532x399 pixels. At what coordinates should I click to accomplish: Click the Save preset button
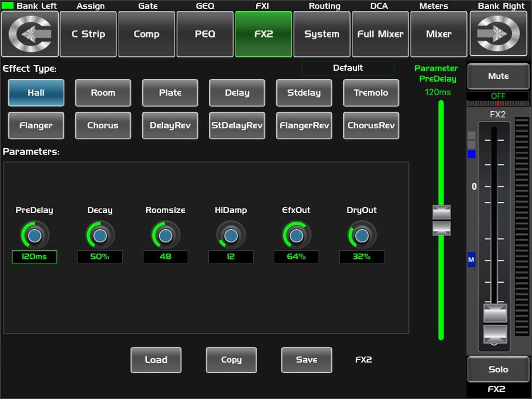click(x=307, y=360)
